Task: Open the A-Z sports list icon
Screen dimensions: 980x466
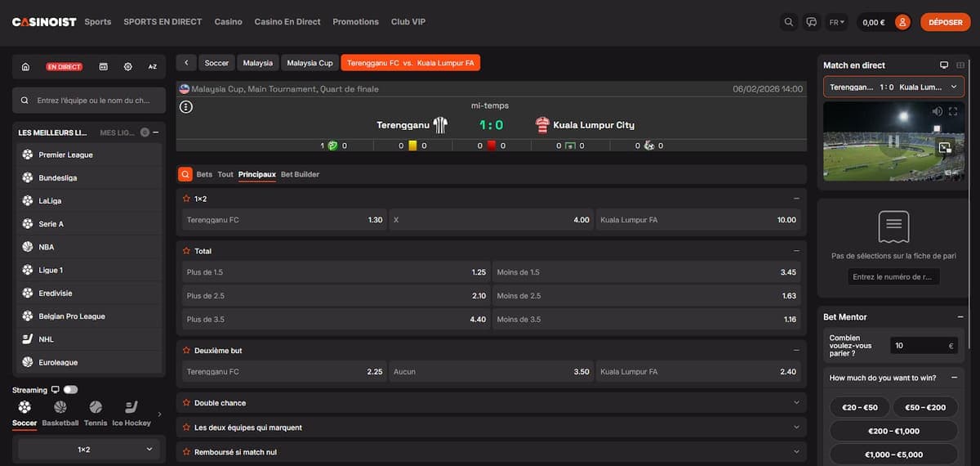Action: 153,66
